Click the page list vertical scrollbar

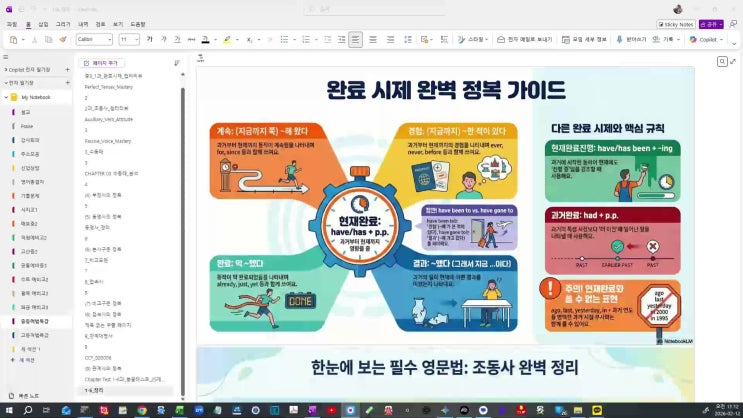tap(182, 240)
